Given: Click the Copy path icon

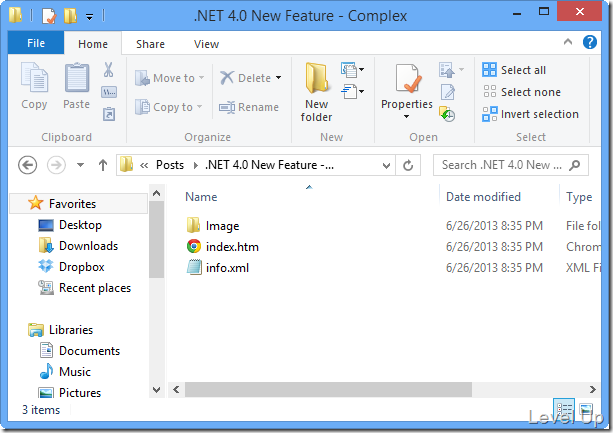Looking at the screenshot, I should [x=109, y=92].
